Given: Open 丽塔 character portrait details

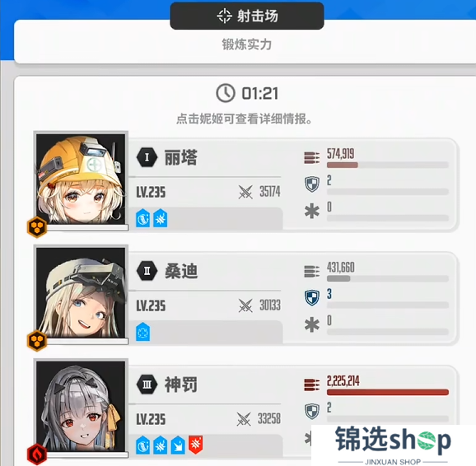Looking at the screenshot, I should (x=81, y=179).
